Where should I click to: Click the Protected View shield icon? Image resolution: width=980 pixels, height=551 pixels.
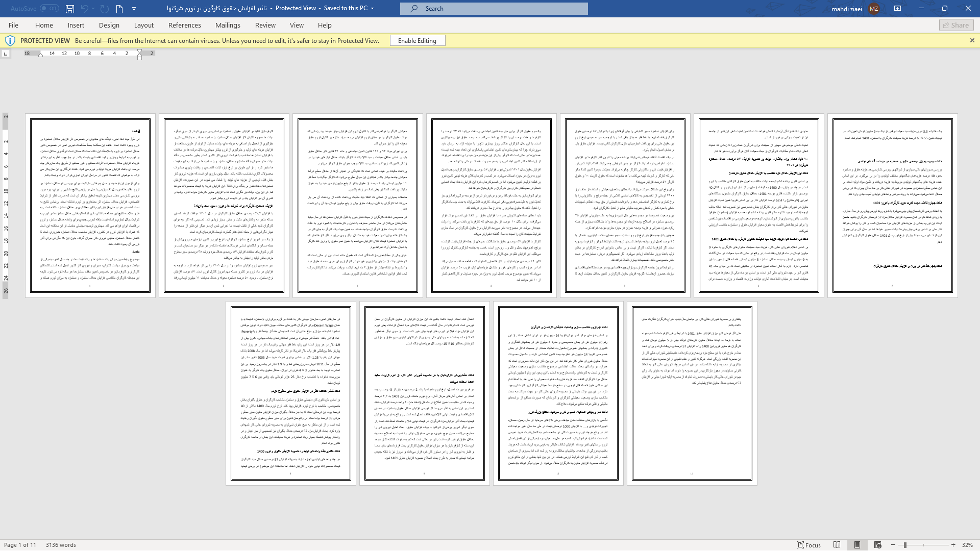pyautogui.click(x=10, y=41)
